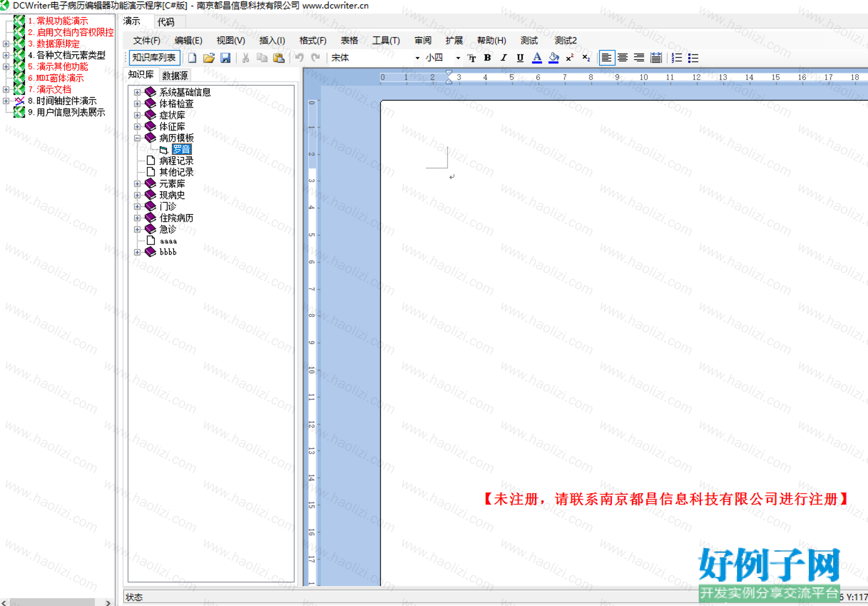868x606 pixels.
Task: Open the 插入(I) menu
Action: tap(272, 40)
